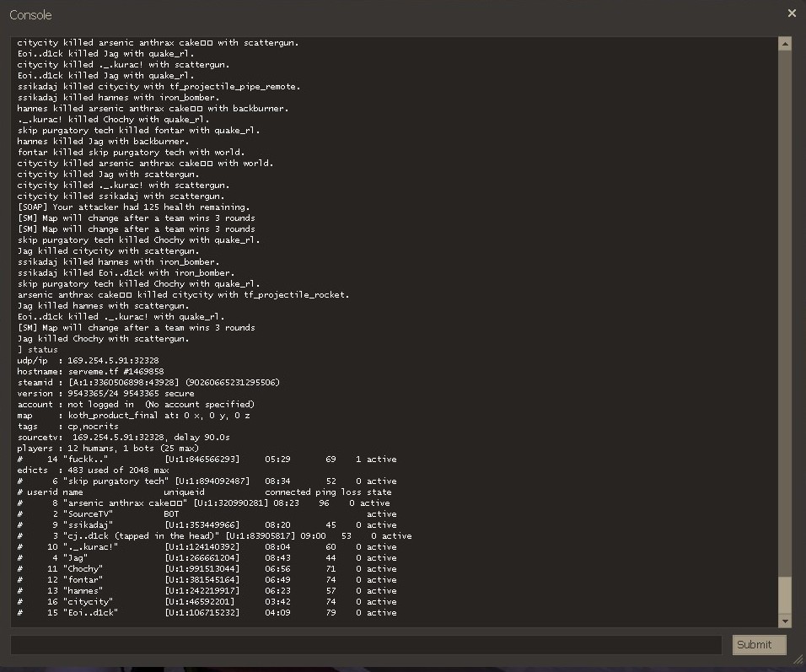Close the Console window
806x672 pixels.
tap(792, 13)
